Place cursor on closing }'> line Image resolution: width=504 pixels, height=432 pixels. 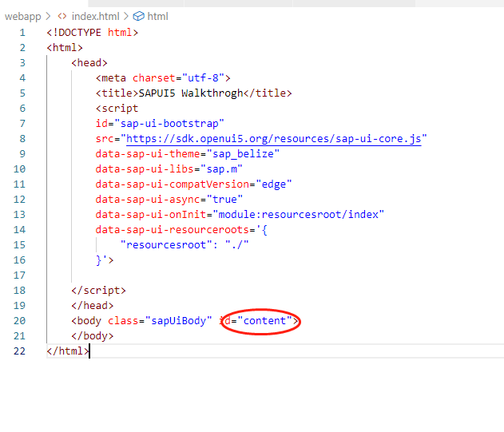(x=105, y=260)
